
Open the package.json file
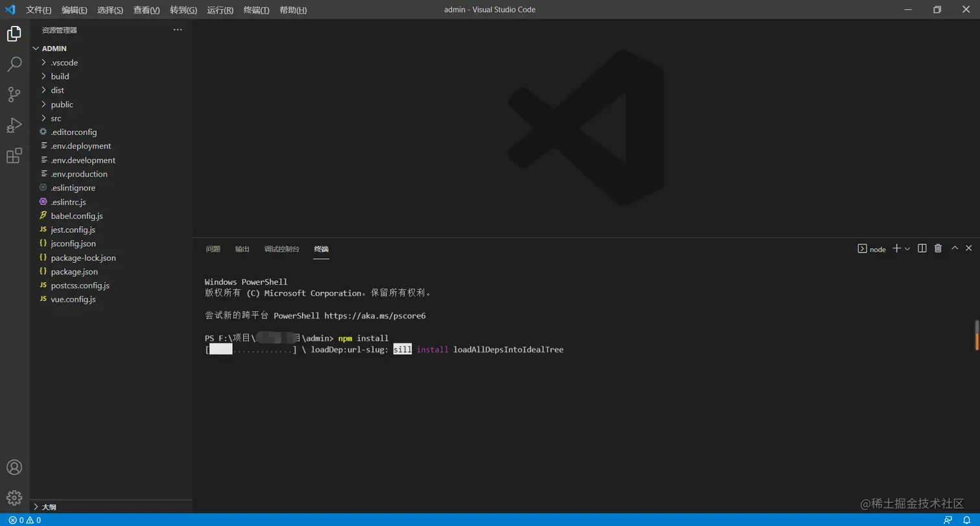pyautogui.click(x=111, y=272)
